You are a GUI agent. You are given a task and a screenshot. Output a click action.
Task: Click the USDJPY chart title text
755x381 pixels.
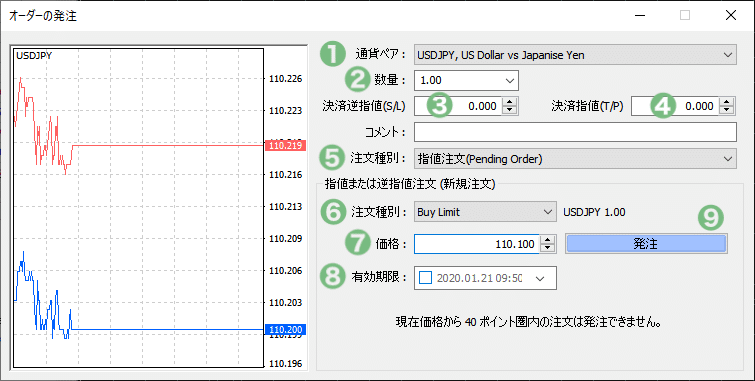34,55
